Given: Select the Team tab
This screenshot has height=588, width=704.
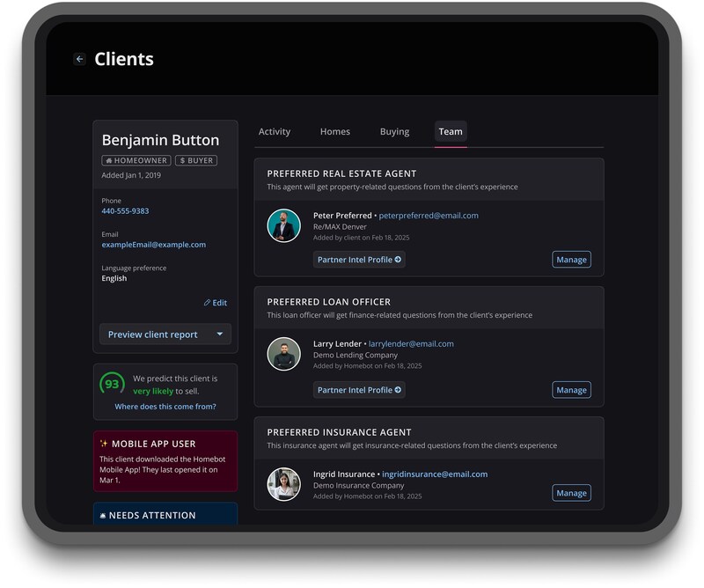Looking at the screenshot, I should (x=451, y=132).
